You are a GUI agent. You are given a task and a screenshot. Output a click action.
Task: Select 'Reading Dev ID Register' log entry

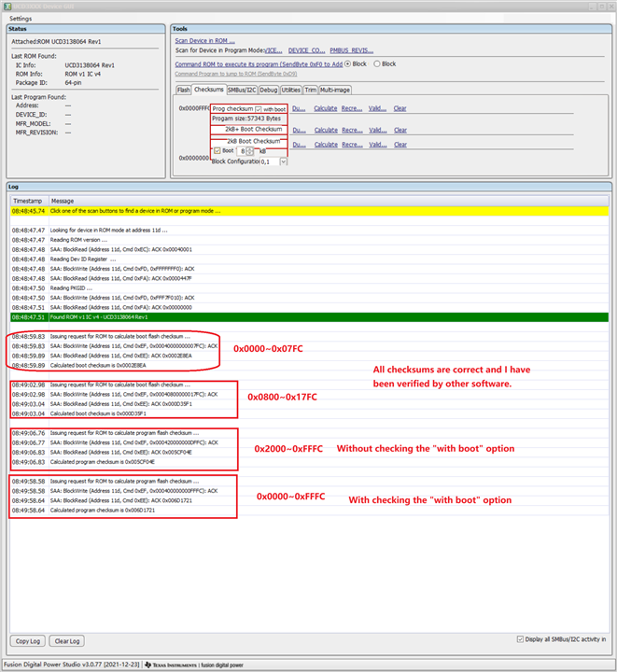tap(309, 259)
